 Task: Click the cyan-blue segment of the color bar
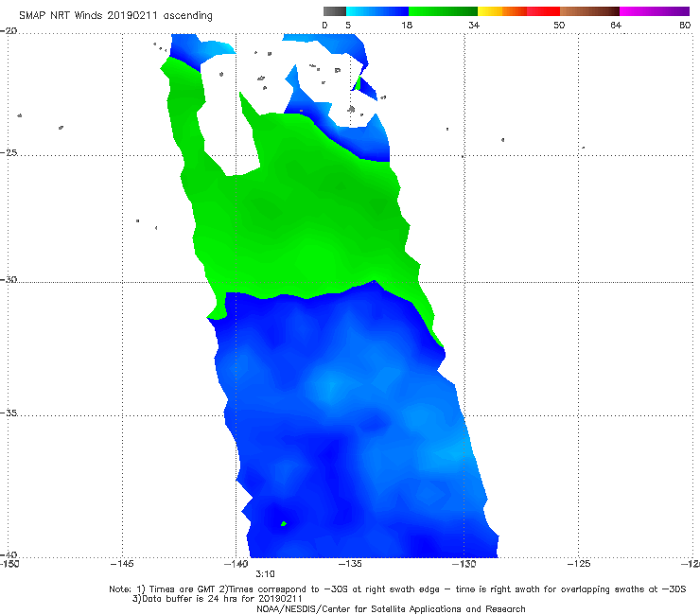click(377, 11)
